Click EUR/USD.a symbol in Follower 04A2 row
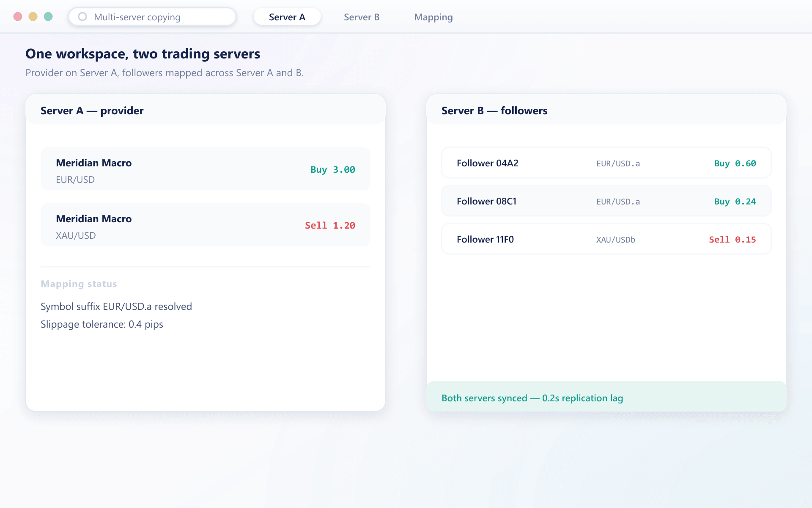 point(618,163)
